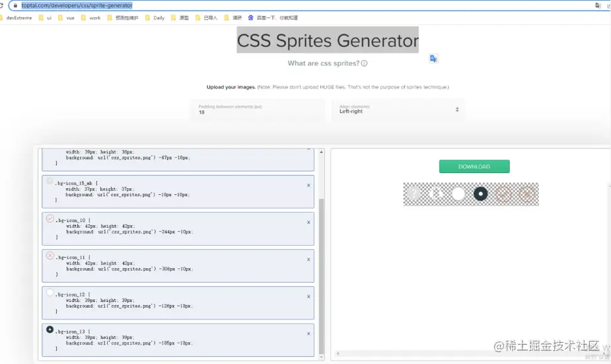Open the Daily bookmark folder
The width and height of the screenshot is (611, 364).
click(x=155, y=18)
